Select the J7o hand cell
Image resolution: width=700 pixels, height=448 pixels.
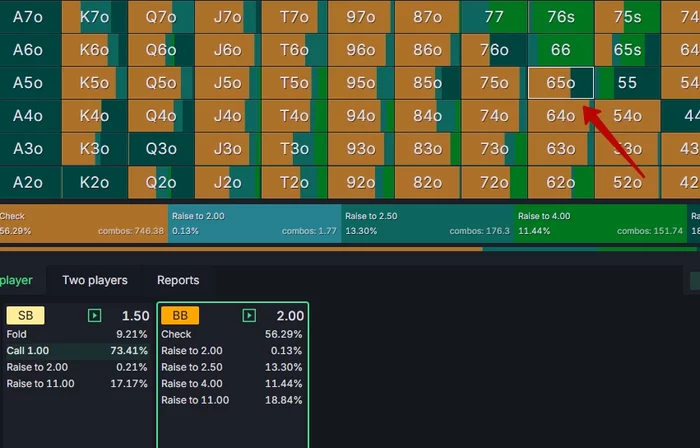coord(227,17)
